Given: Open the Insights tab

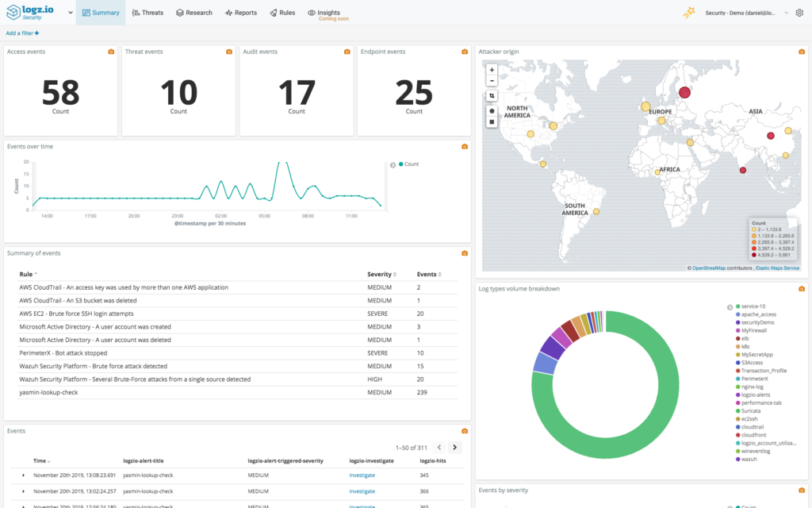Looking at the screenshot, I should pos(324,13).
